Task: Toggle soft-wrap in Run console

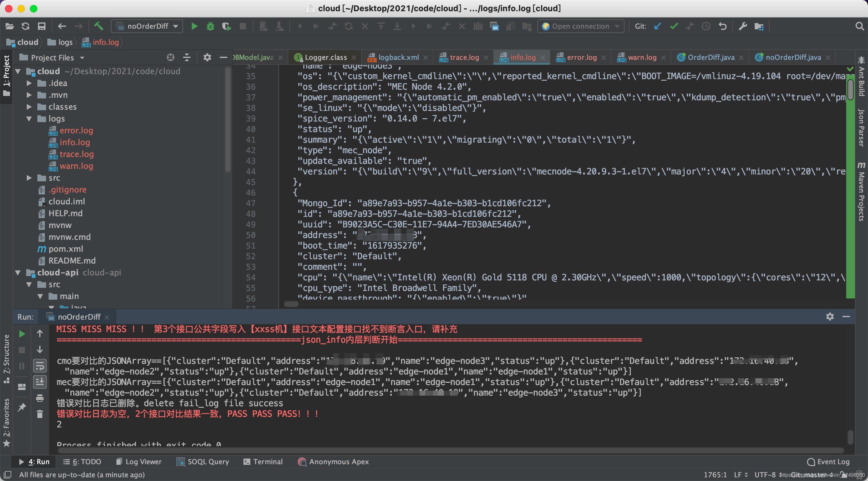Action: coord(40,366)
